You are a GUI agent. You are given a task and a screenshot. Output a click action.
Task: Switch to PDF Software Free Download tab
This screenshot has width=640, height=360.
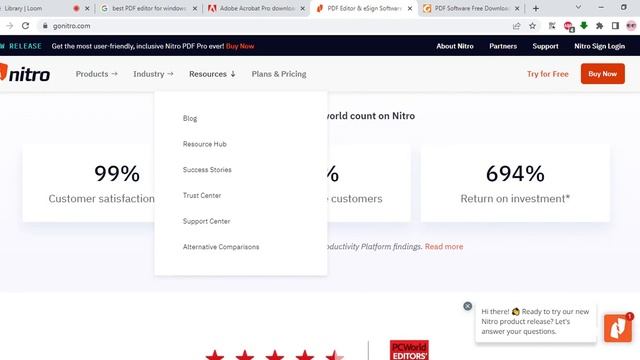pyautogui.click(x=471, y=8)
